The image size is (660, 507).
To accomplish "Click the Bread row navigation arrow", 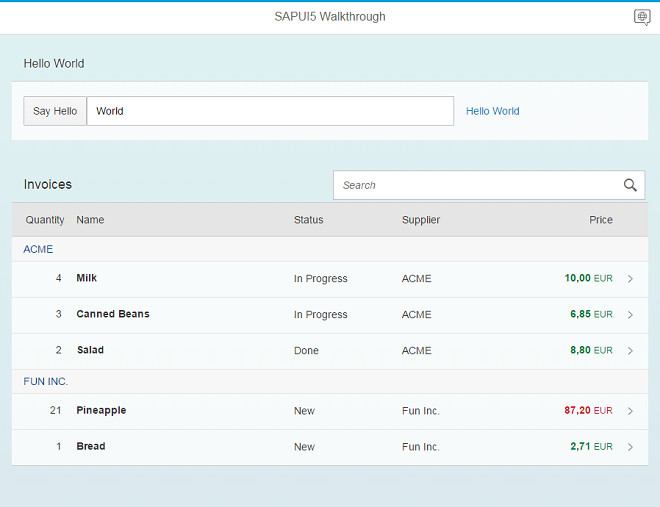I will 630,447.
